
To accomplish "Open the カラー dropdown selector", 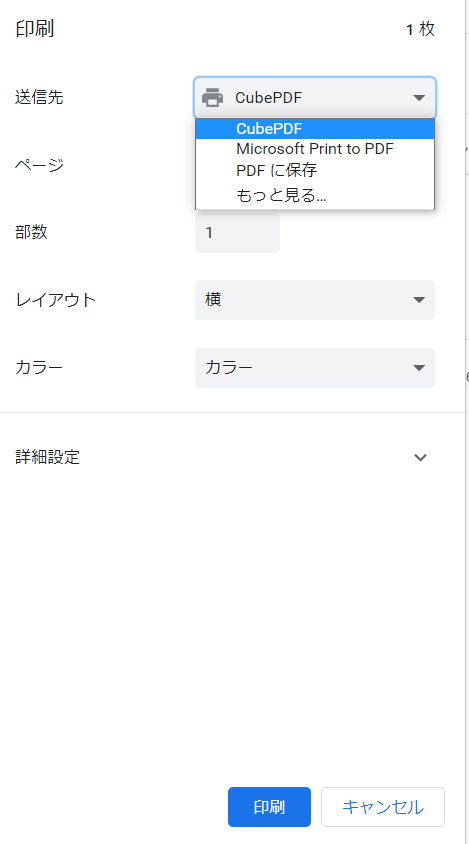I will pyautogui.click(x=314, y=368).
